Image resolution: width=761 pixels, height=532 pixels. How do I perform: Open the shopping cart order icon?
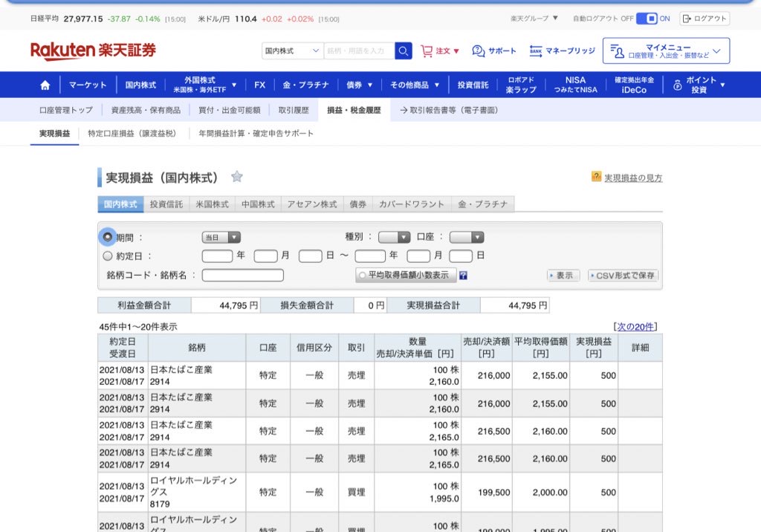pyautogui.click(x=427, y=51)
